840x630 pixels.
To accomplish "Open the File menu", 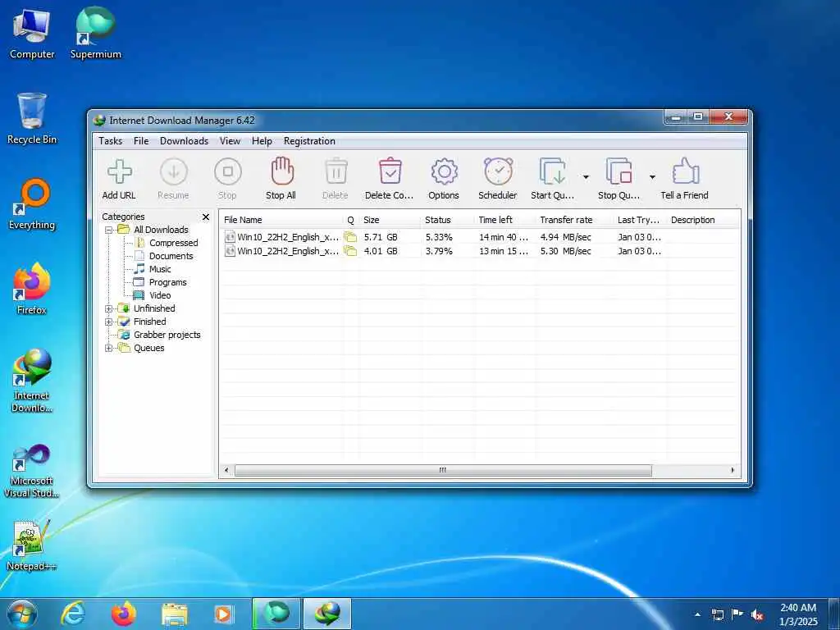I will coord(141,141).
